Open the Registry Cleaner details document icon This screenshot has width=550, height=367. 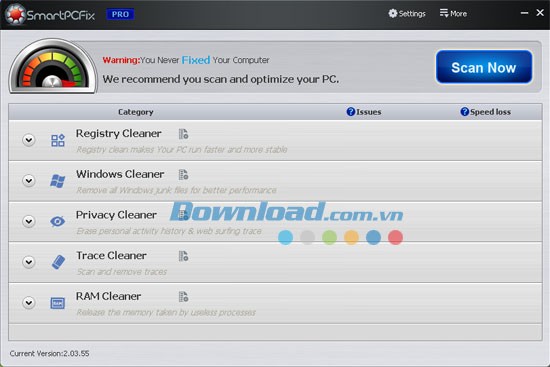click(x=183, y=134)
